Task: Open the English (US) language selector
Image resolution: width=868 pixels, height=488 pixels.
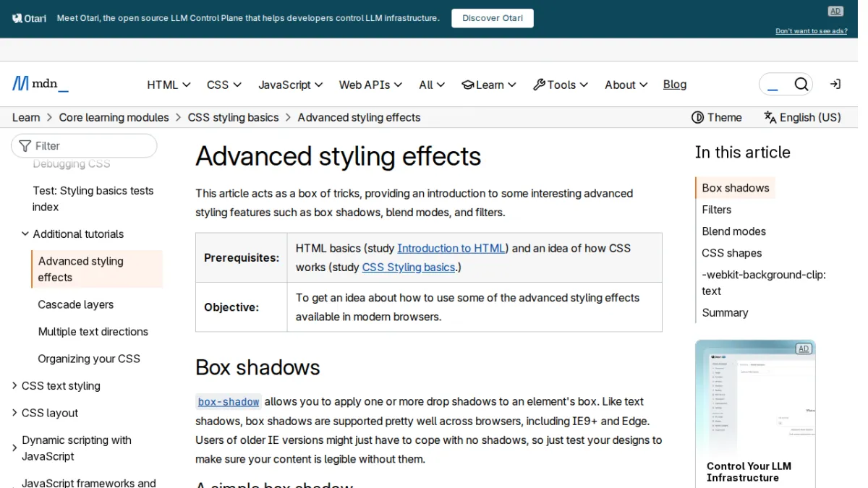Action: pyautogui.click(x=803, y=117)
